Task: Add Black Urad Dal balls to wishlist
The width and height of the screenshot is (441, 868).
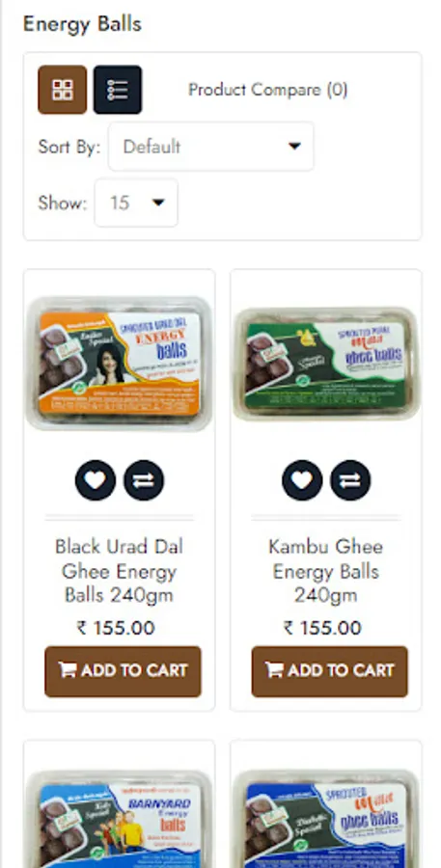Action: pyautogui.click(x=96, y=480)
